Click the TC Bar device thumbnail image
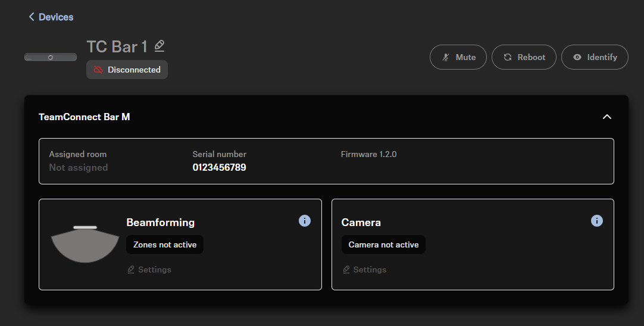Image resolution: width=644 pixels, height=326 pixels. pos(51,57)
